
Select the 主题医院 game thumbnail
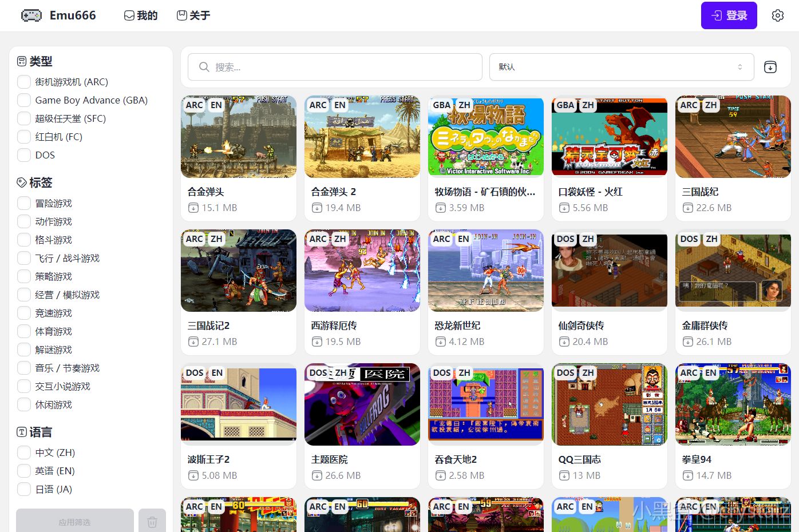(362, 404)
